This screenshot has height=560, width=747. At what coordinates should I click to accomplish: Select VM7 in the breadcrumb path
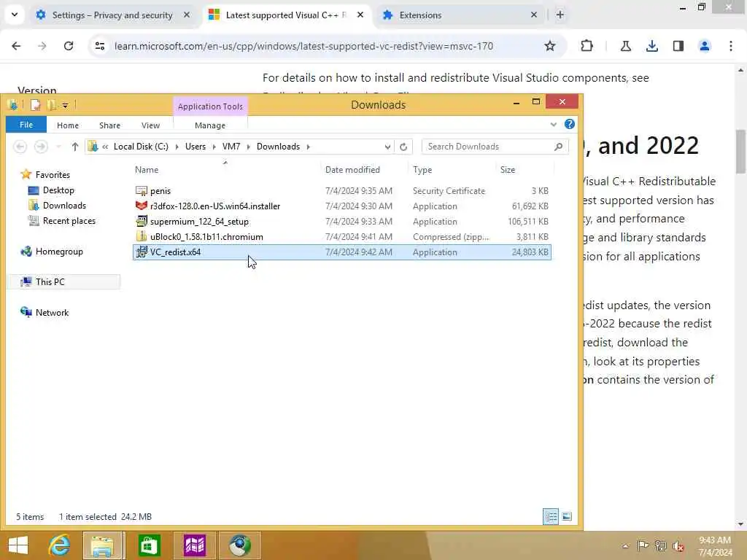point(231,147)
